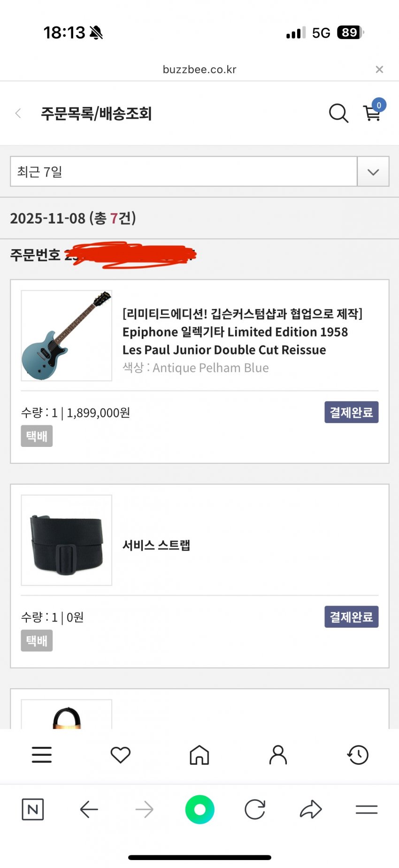399x868 pixels.
Task: Open my account profile icon
Action: 278,755
